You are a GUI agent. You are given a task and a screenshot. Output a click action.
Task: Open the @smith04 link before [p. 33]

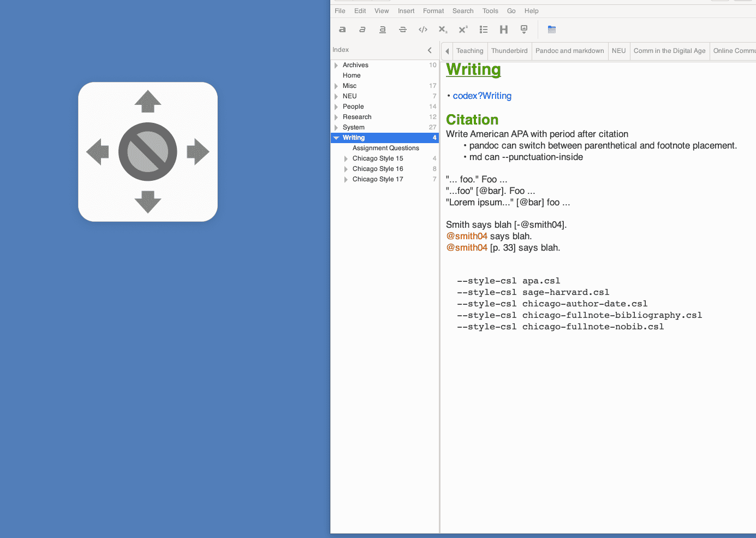point(467,248)
